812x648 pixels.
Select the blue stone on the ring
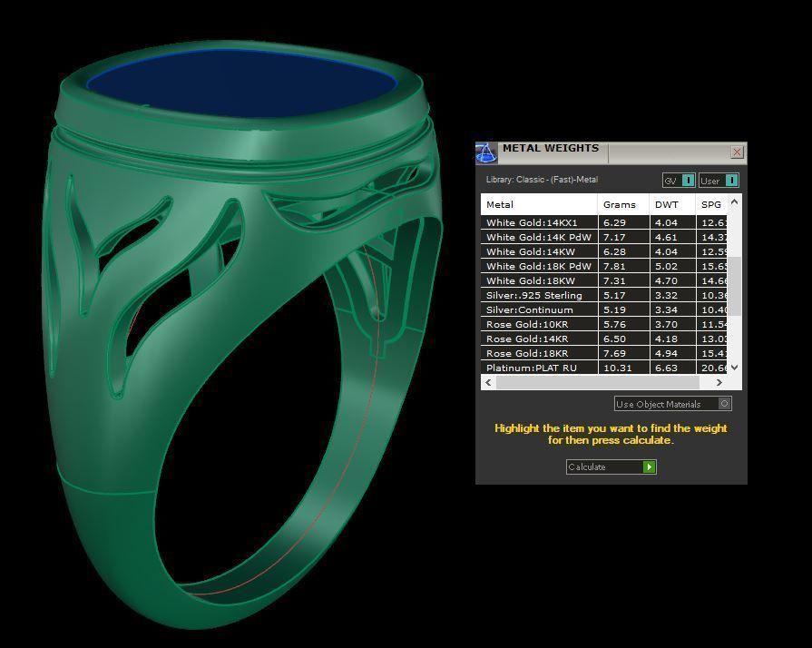click(x=240, y=83)
